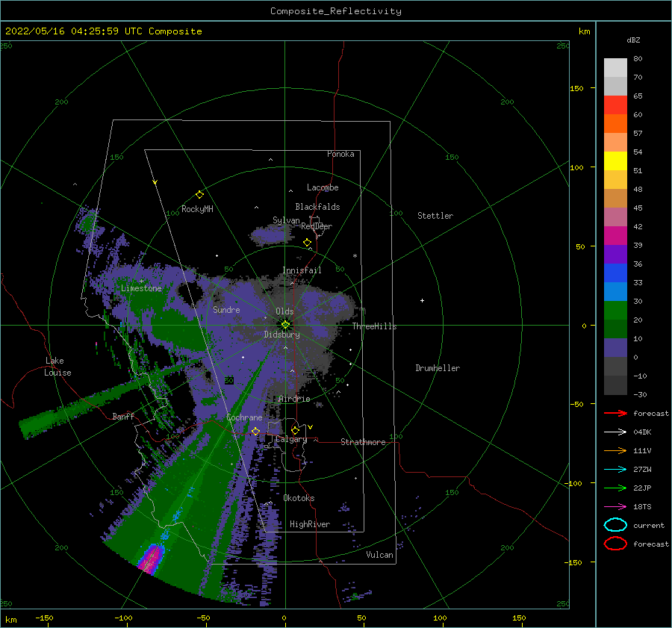The image size is (672, 628).
Task: Click the Stettler label on map
Action: 435,216
